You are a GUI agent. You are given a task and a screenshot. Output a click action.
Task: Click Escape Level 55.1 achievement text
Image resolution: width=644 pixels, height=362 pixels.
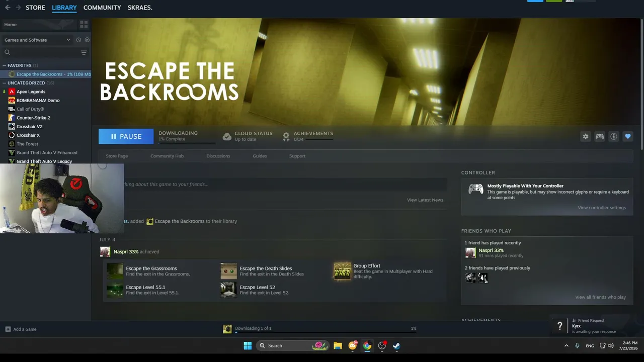click(145, 287)
